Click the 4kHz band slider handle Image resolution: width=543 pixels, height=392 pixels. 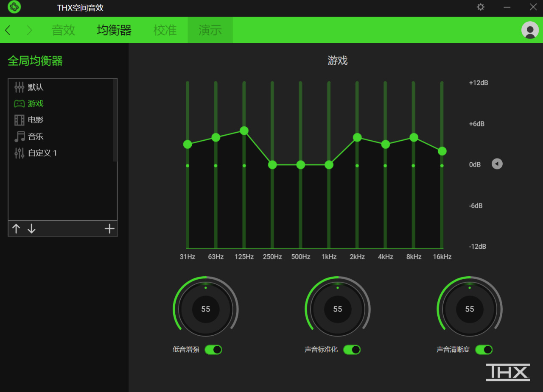(385, 145)
